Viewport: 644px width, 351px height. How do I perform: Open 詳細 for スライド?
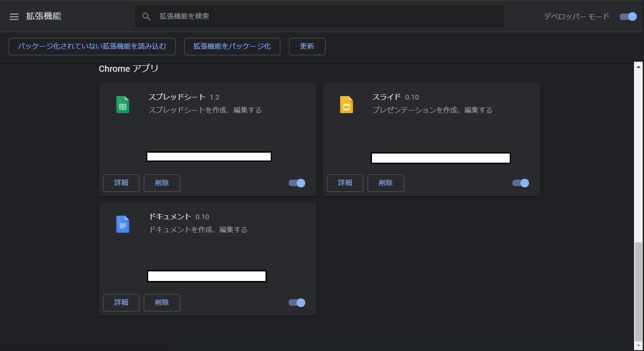345,183
